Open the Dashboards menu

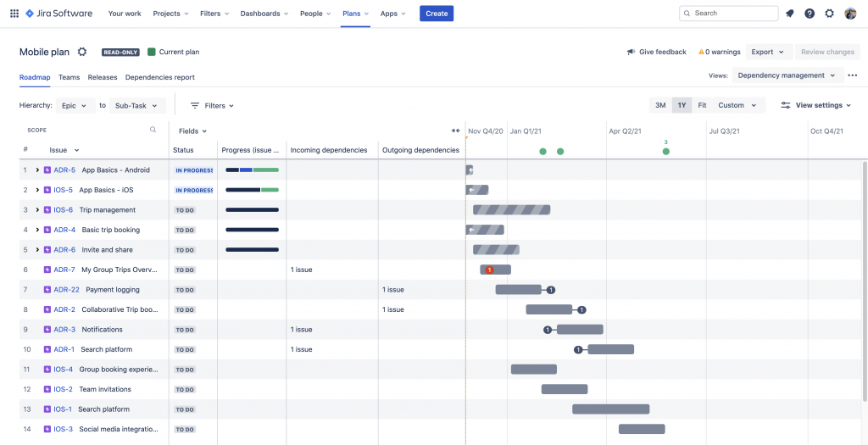(x=264, y=14)
